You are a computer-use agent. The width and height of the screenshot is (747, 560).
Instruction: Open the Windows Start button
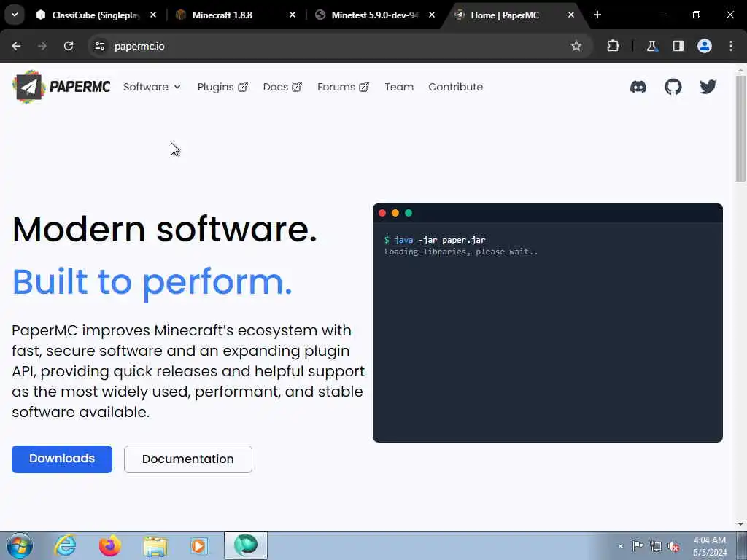pos(20,545)
